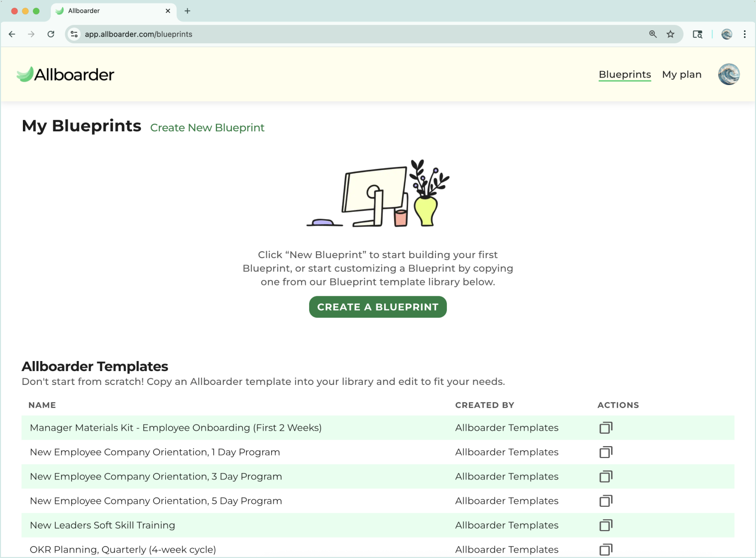Click the My Blueprints heading
756x558 pixels.
point(82,126)
